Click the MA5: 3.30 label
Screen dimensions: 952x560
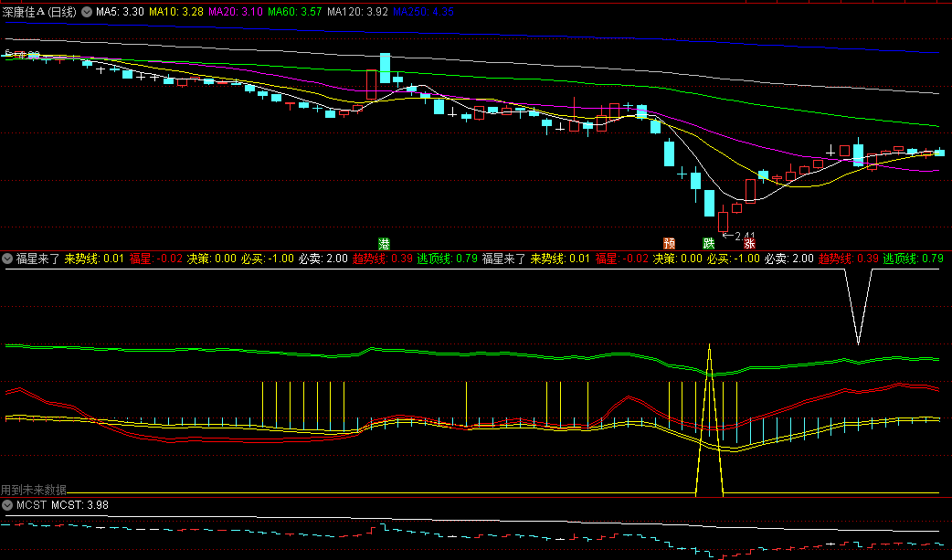(120, 12)
